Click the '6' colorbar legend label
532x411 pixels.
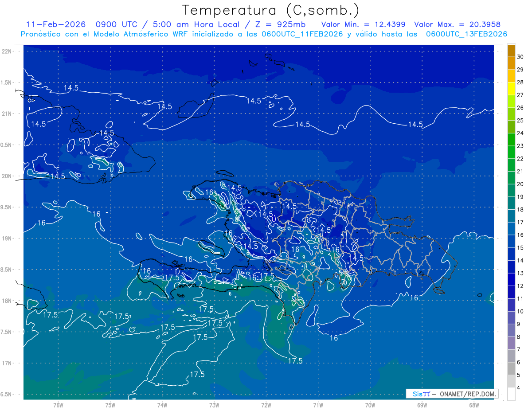pos(519,362)
